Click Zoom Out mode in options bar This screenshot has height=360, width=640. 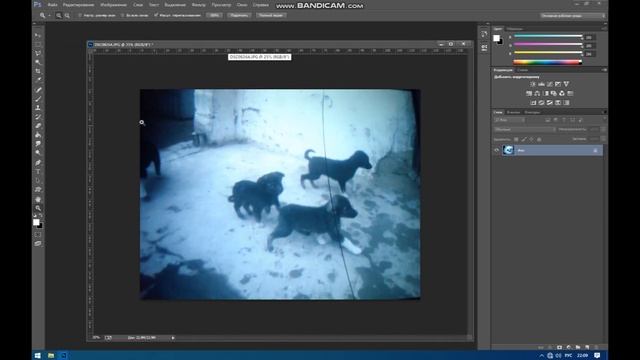(67, 16)
